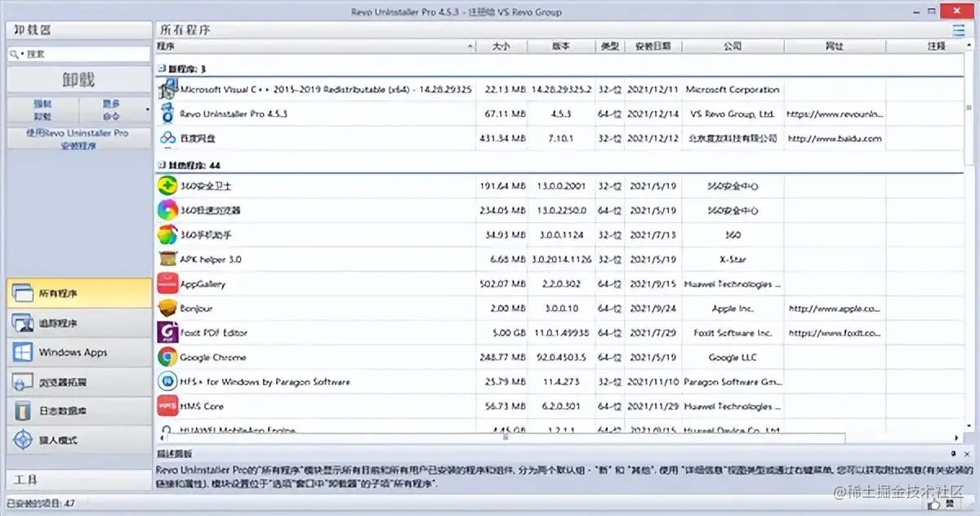
Task: Select the Microsoft Corporation company cell
Action: 733,90
